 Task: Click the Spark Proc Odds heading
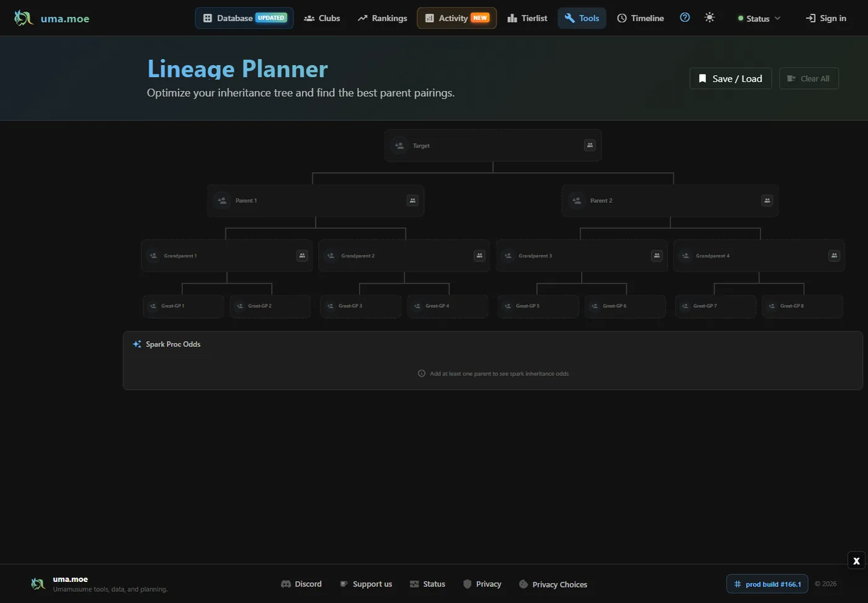click(x=173, y=344)
